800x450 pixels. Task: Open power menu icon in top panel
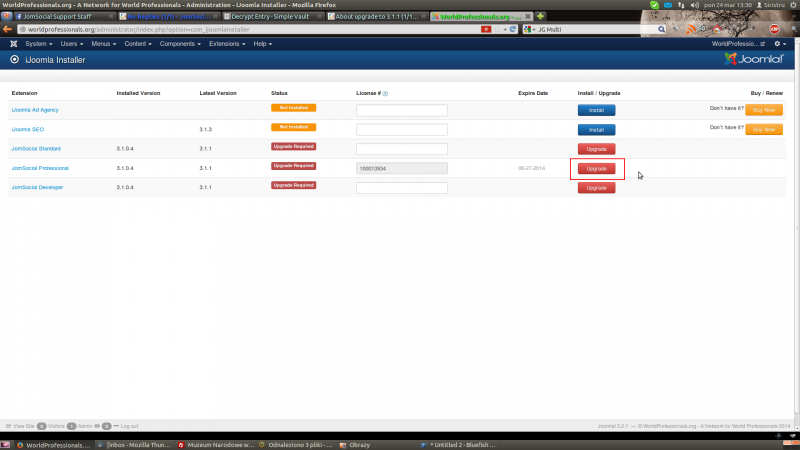pos(794,5)
